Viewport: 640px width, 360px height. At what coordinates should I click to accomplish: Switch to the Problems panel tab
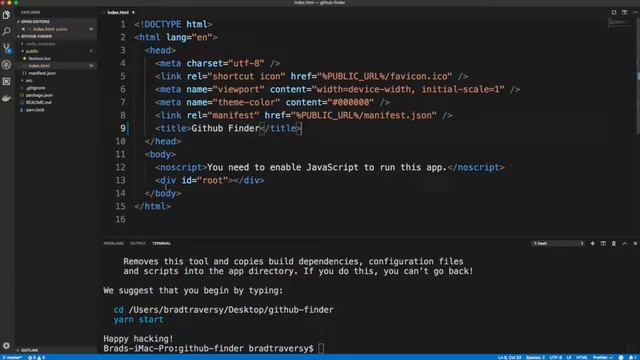click(113, 243)
